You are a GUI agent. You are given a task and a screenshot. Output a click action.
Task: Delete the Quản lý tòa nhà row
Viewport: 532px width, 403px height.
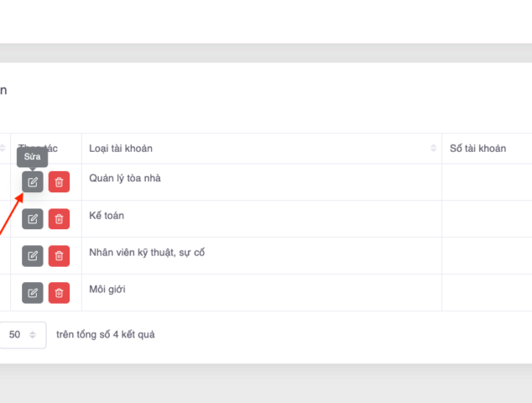point(59,181)
